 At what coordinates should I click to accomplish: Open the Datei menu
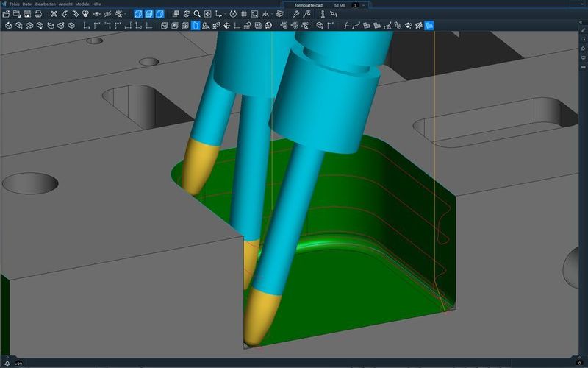coord(29,4)
